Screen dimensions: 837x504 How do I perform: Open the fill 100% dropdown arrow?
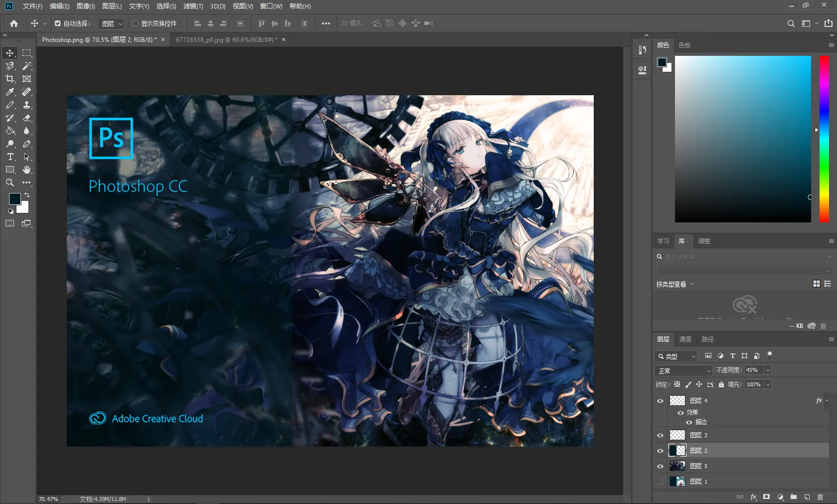point(768,384)
